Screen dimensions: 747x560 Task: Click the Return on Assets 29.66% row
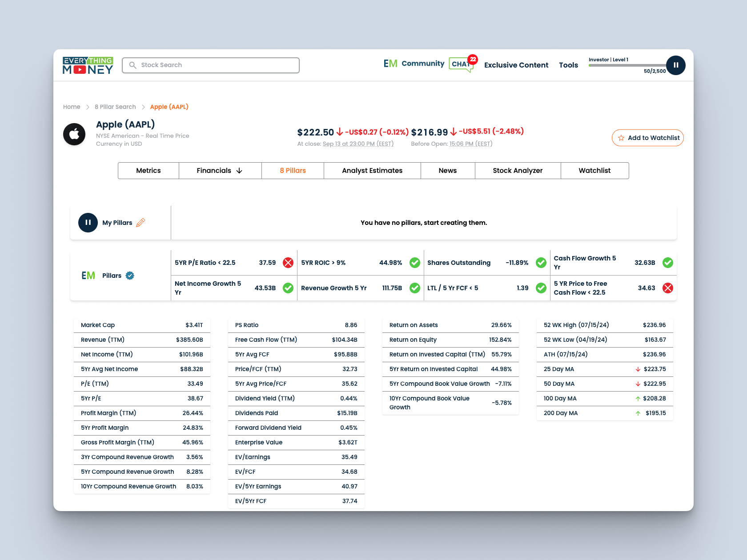click(450, 325)
